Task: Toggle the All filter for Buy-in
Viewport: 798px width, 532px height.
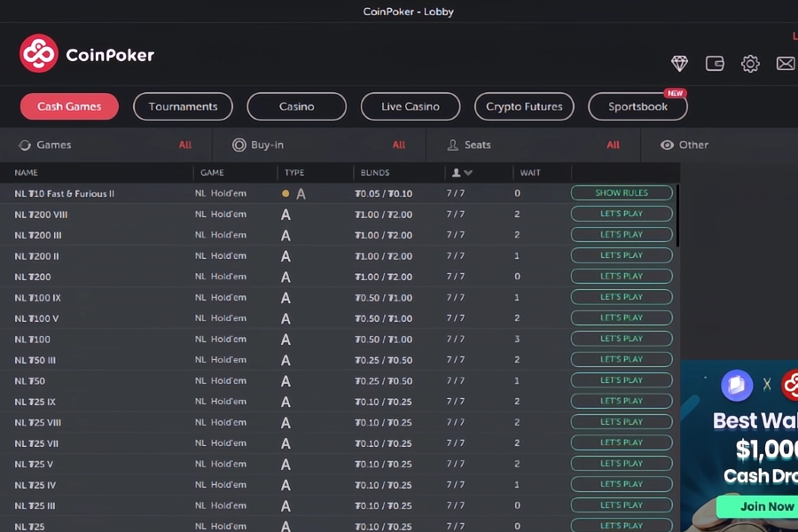Action: [x=398, y=145]
